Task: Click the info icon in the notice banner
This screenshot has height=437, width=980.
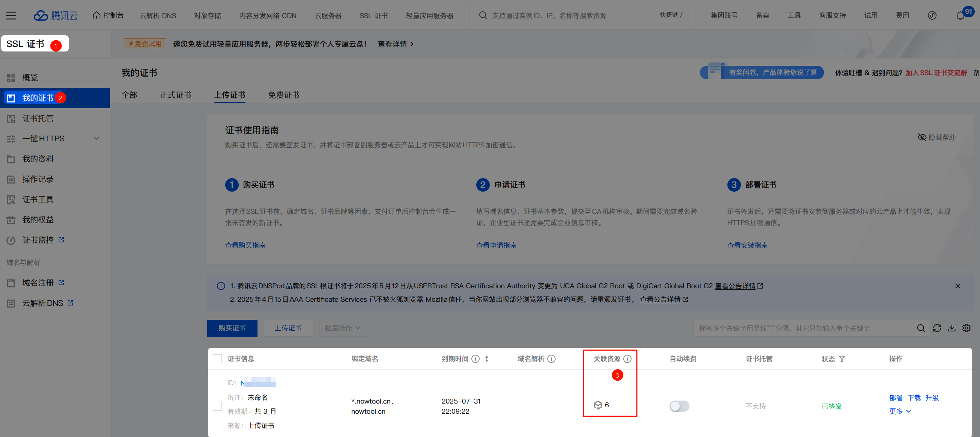Action: tap(221, 286)
